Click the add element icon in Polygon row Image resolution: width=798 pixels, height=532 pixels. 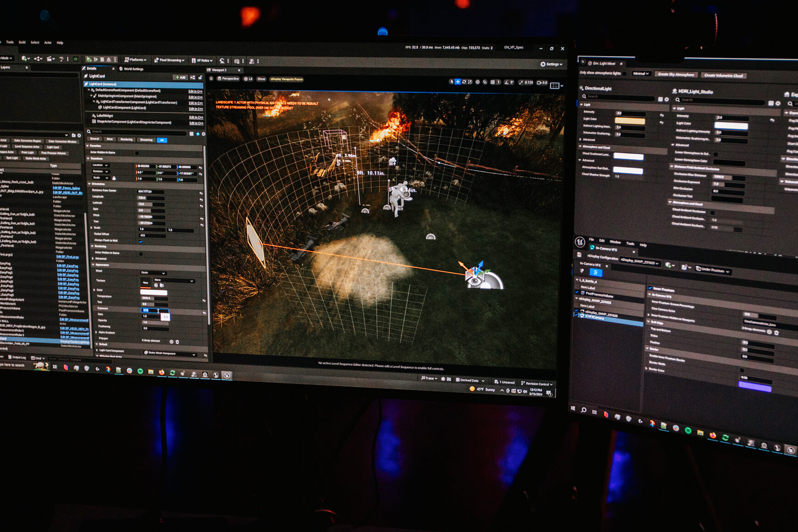(x=172, y=342)
